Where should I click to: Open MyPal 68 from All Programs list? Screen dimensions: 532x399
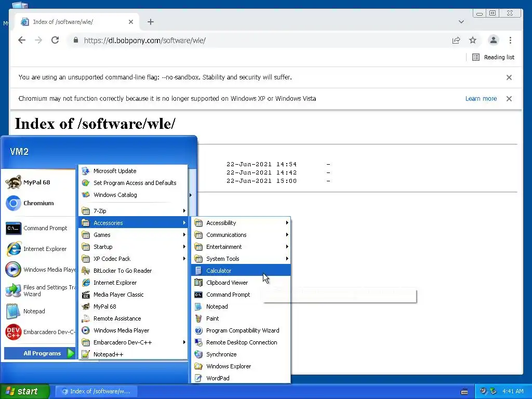click(133, 307)
